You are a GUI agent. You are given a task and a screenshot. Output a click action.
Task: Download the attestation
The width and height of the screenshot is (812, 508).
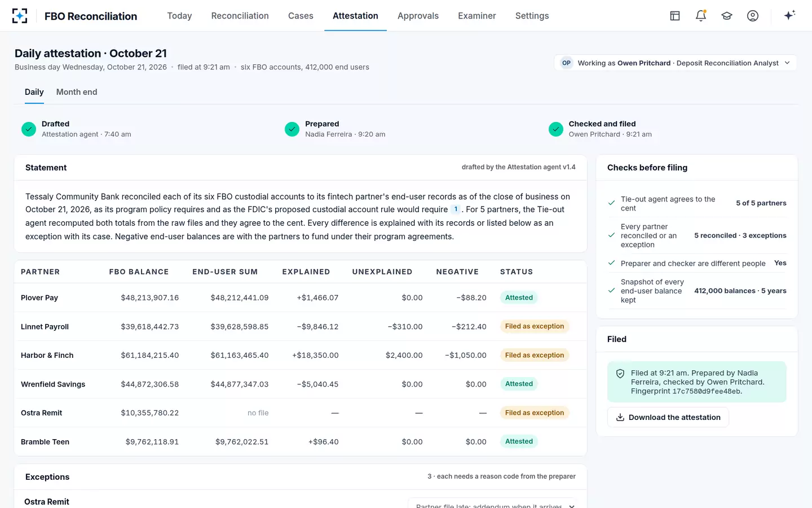click(x=668, y=417)
